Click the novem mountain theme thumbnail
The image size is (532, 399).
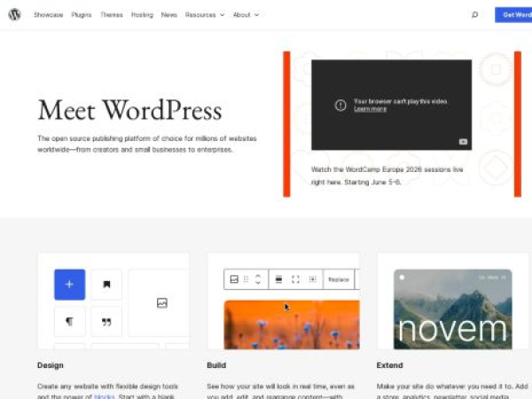coord(452,309)
